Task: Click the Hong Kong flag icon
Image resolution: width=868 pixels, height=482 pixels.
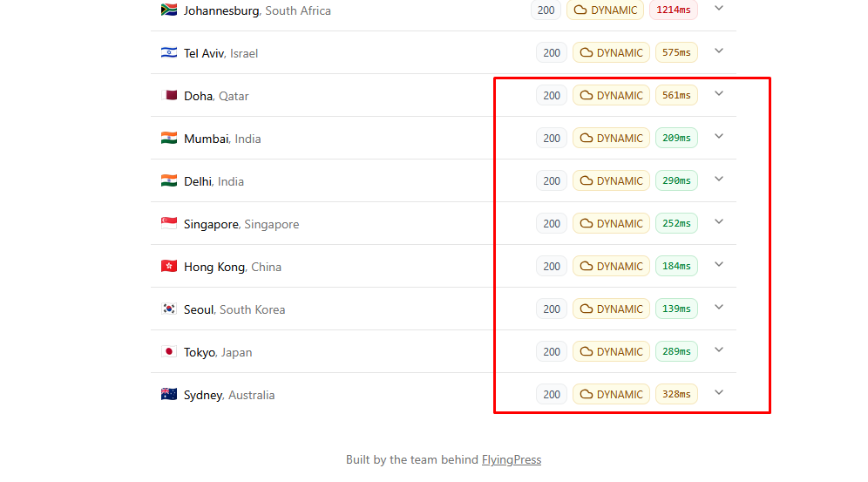Action: [x=169, y=266]
